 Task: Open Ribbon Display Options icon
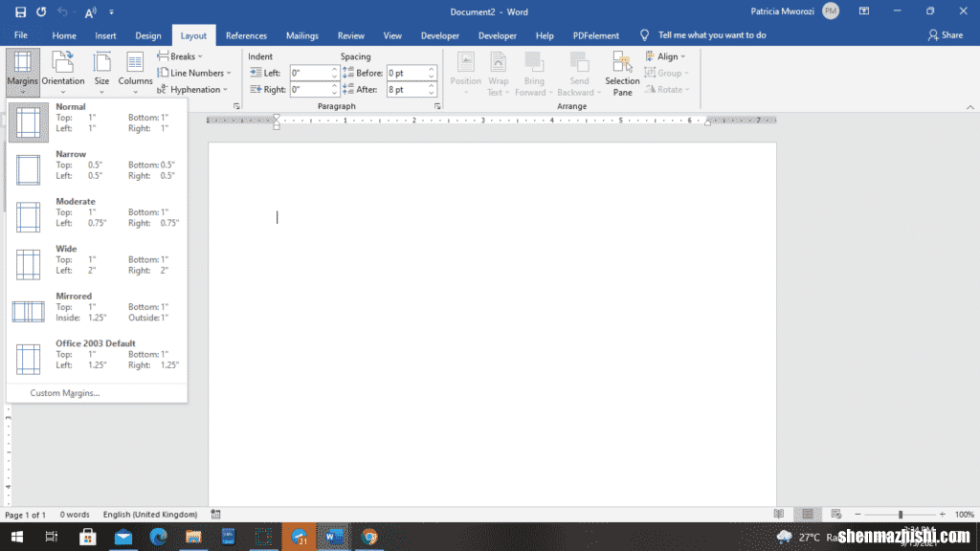[864, 11]
